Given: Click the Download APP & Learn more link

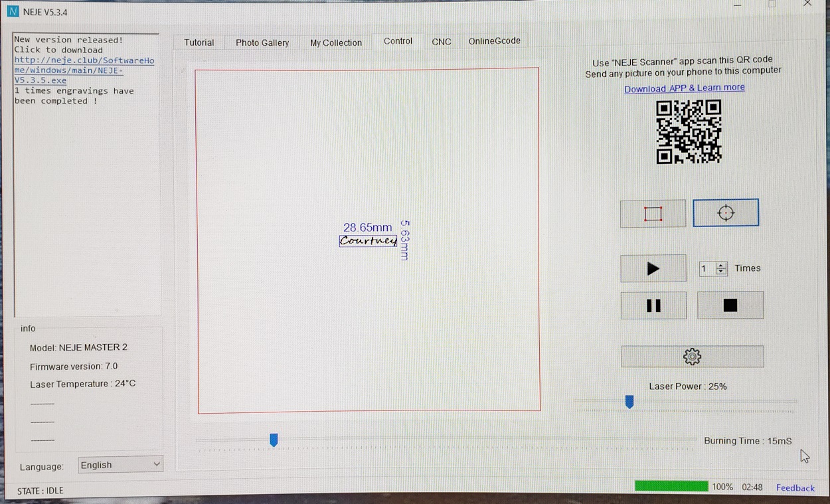Looking at the screenshot, I should [x=684, y=88].
